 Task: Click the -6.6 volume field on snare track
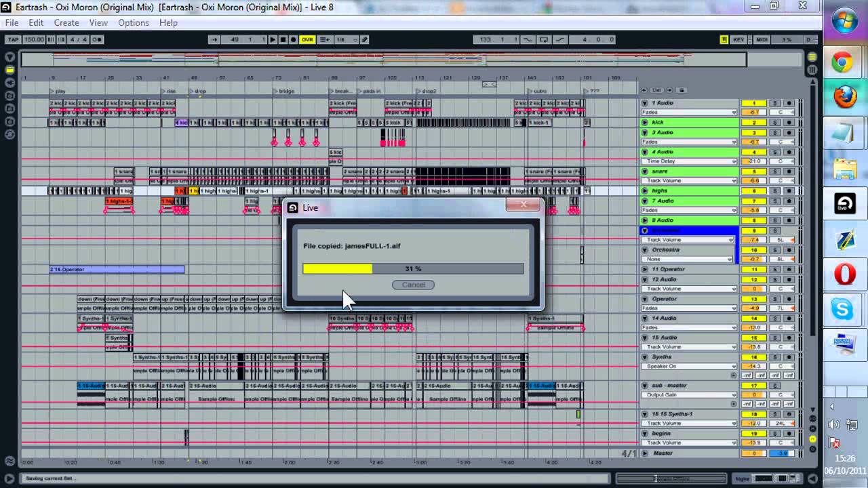753,181
